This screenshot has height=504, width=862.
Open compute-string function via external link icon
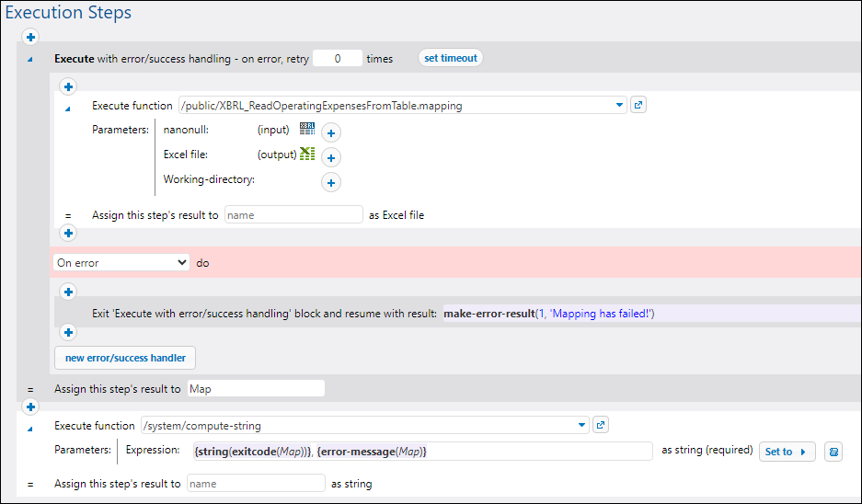click(x=601, y=425)
